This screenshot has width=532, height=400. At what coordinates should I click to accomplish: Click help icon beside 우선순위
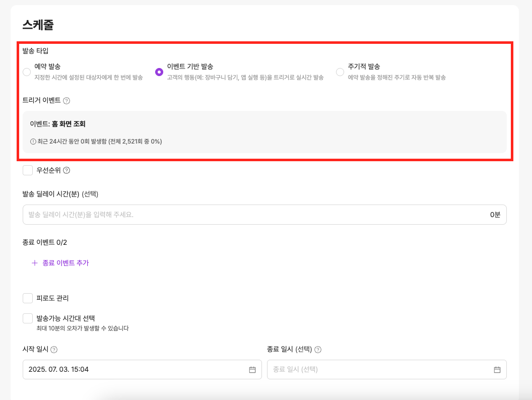[66, 170]
